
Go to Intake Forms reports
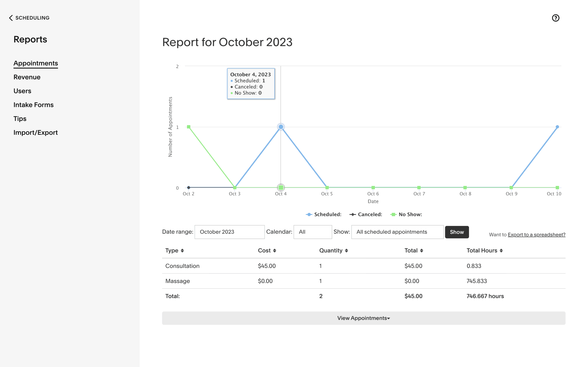tap(33, 105)
